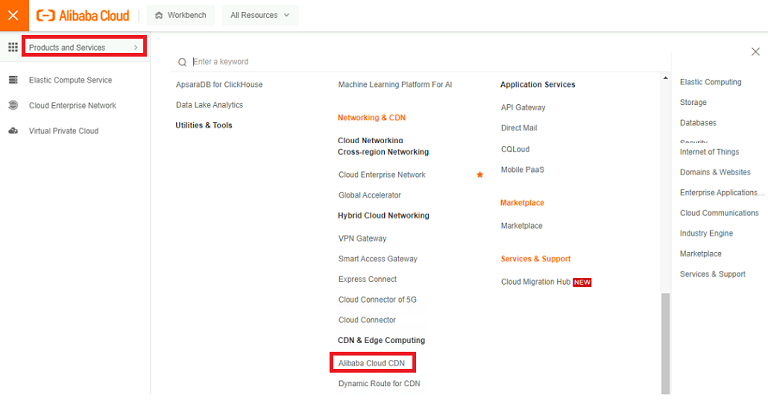The height and width of the screenshot is (404, 768).
Task: Click the Virtual Private Cloud sidebar icon
Action: (x=13, y=131)
